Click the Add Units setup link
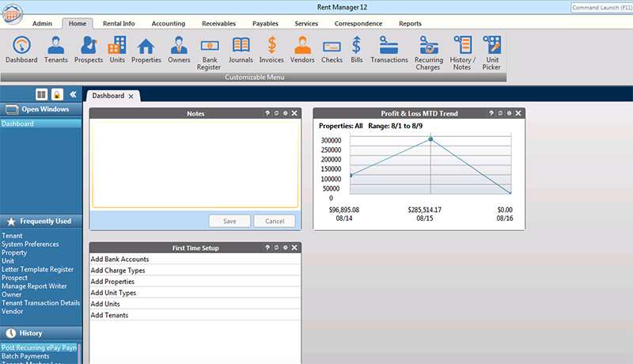 [x=105, y=304]
